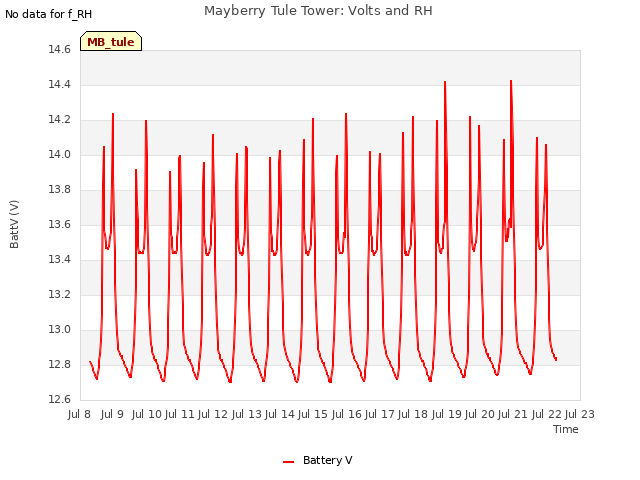Click the red Battery V legend swatch
640x480 pixels.
(x=289, y=462)
